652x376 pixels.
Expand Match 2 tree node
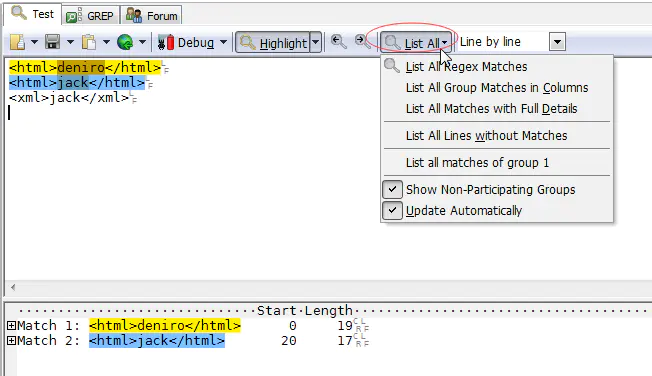tap(11, 341)
